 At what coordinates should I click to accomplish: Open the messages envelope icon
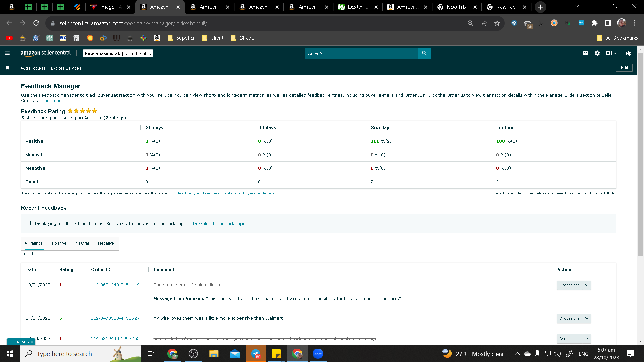(x=585, y=53)
